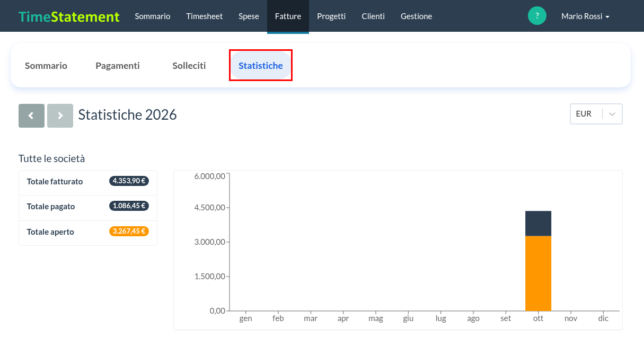Click the orange 3.267,45 € open badge
The height and width of the screenshot is (338, 644).
(x=129, y=231)
